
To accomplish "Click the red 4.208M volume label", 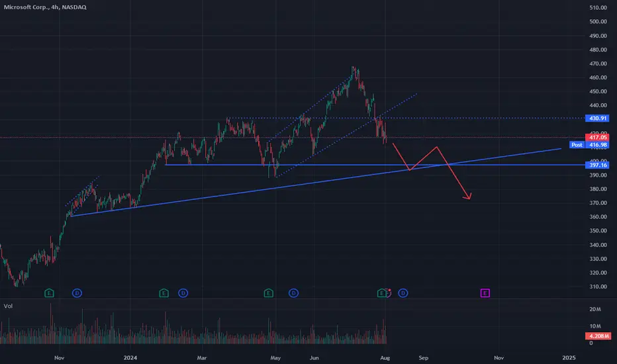I will point(598,336).
